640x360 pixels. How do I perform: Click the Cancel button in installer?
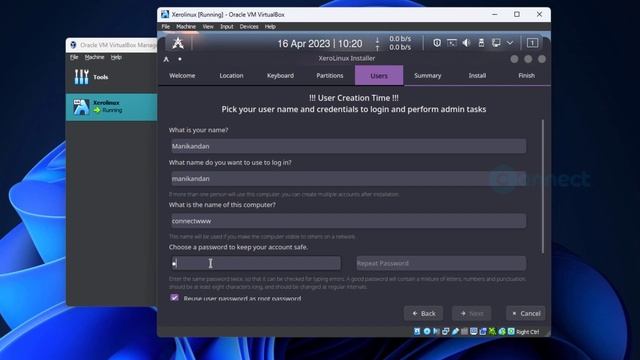click(x=526, y=313)
